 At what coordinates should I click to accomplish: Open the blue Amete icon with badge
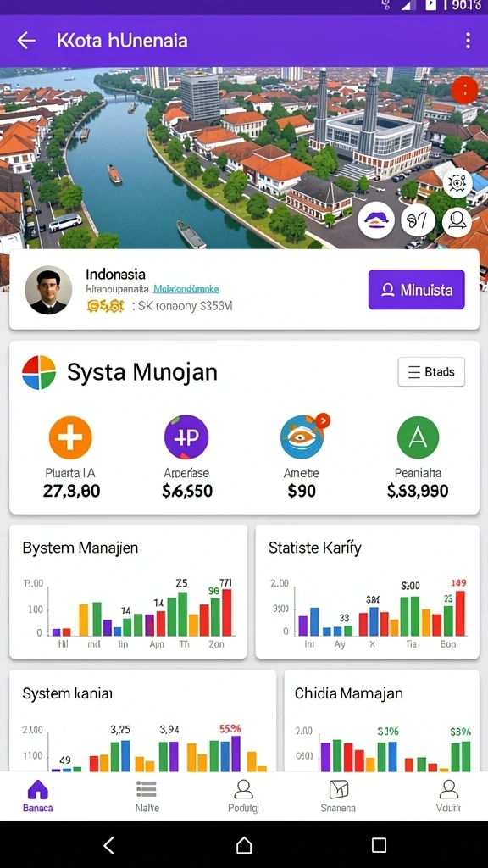click(303, 437)
